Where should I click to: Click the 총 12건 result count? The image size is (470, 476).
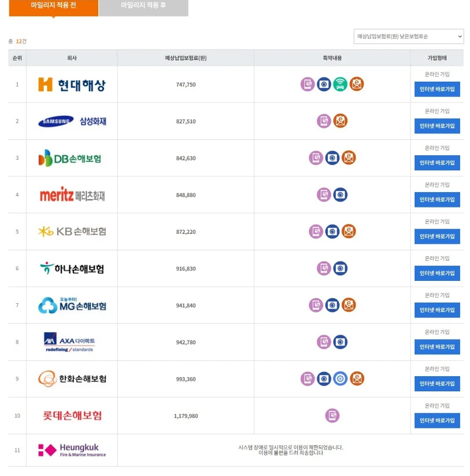[x=18, y=41]
